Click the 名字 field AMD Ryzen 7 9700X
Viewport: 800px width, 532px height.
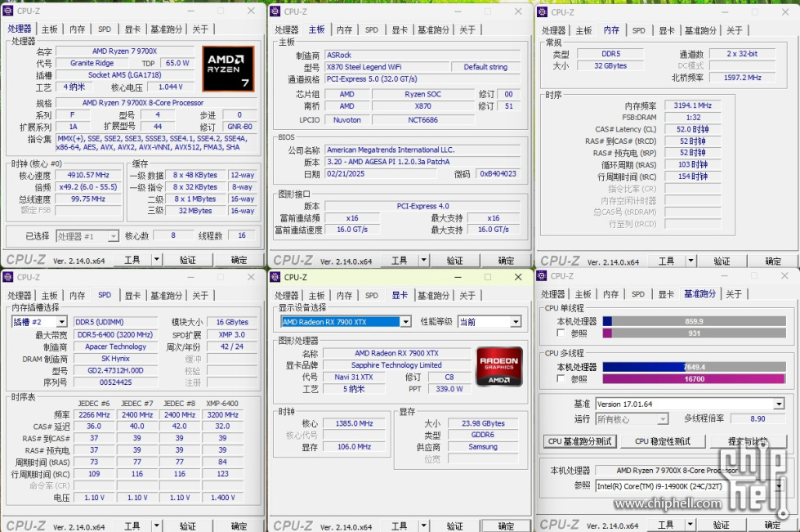(x=125, y=51)
